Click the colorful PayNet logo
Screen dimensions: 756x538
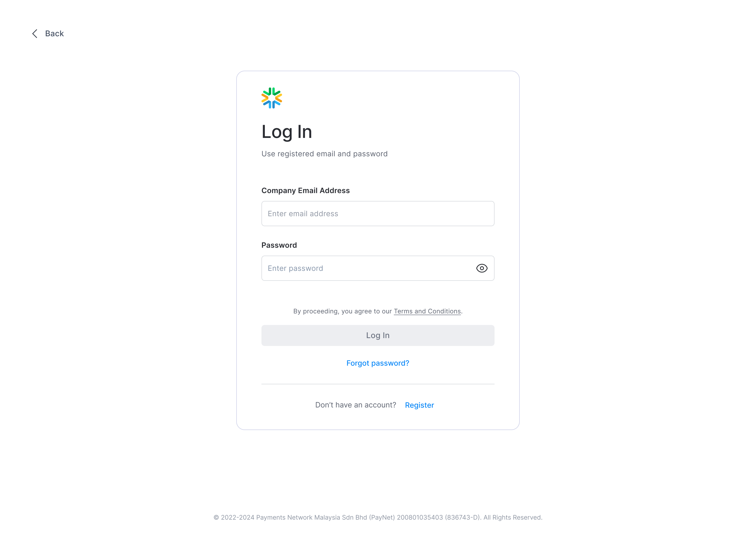click(x=271, y=98)
